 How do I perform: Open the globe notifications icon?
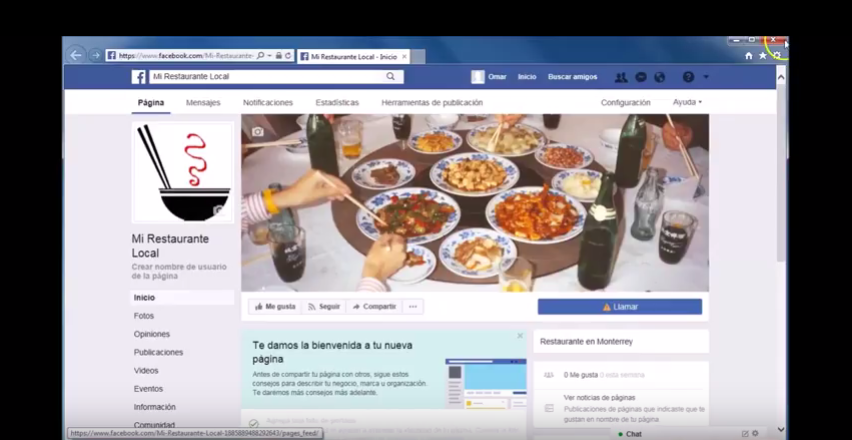659,77
